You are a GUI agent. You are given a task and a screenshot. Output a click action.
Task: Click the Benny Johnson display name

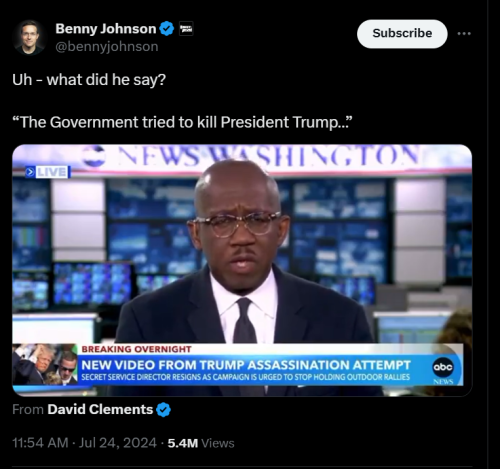coord(106,29)
